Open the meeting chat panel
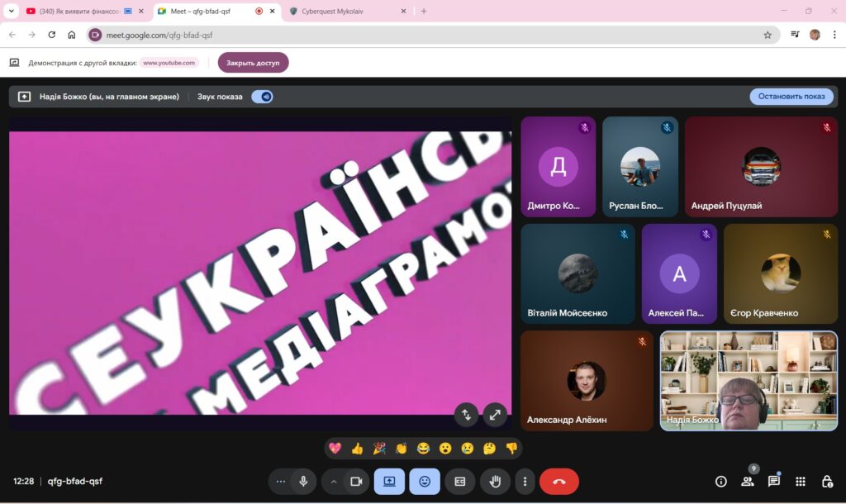This screenshot has height=504, width=846. point(773,482)
